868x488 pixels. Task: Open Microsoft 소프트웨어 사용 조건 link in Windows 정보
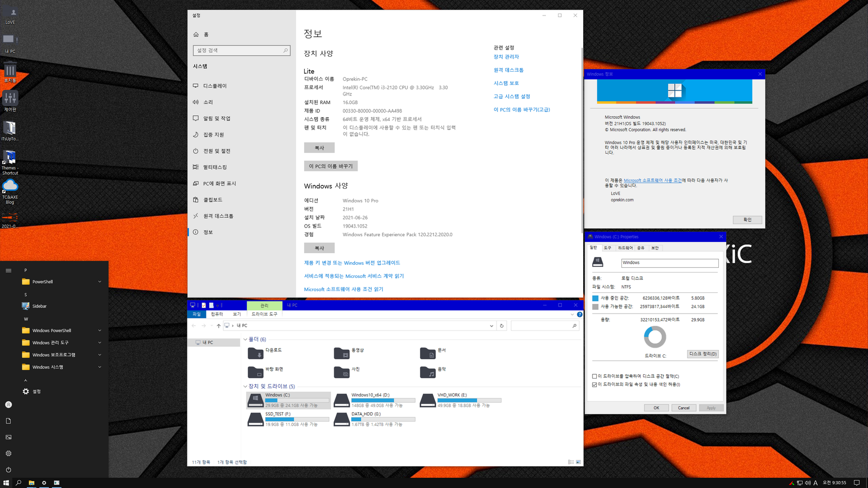point(652,180)
